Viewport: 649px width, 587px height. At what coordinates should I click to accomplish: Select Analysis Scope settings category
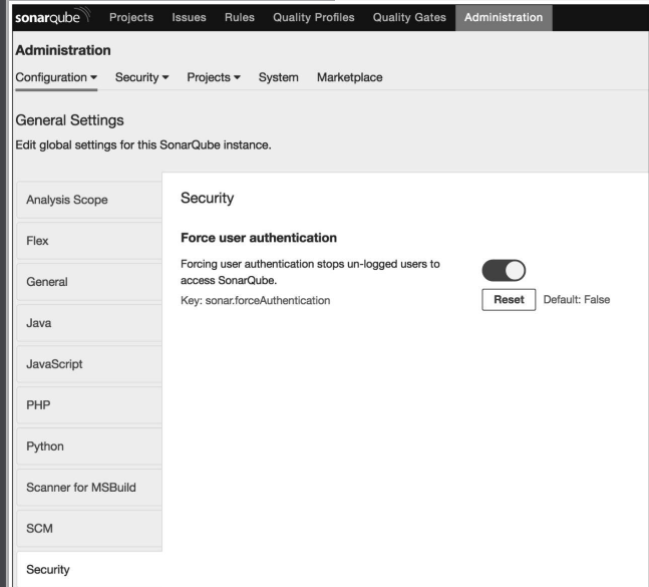click(x=89, y=200)
